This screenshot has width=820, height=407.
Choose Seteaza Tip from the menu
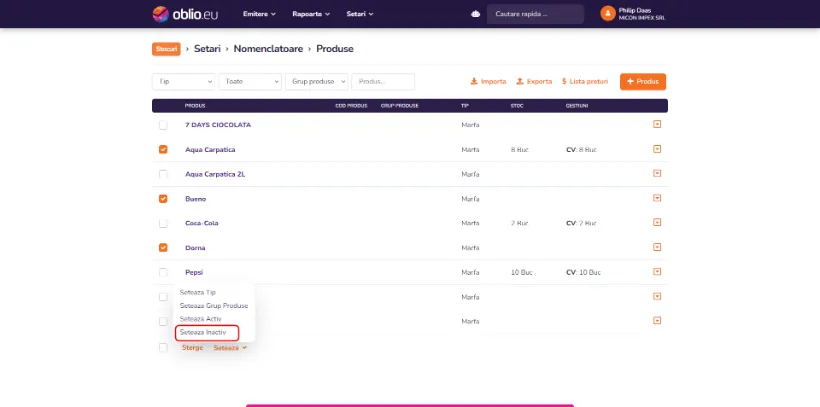(x=198, y=292)
